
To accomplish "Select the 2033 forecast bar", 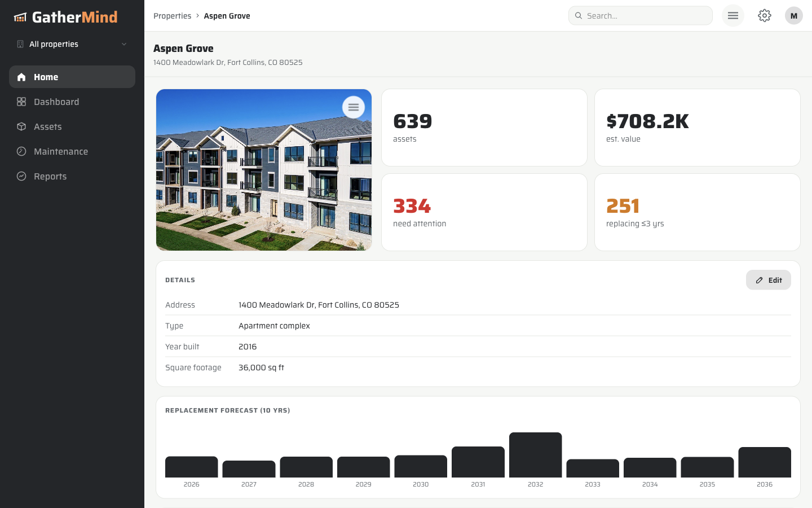I will pyautogui.click(x=593, y=468).
